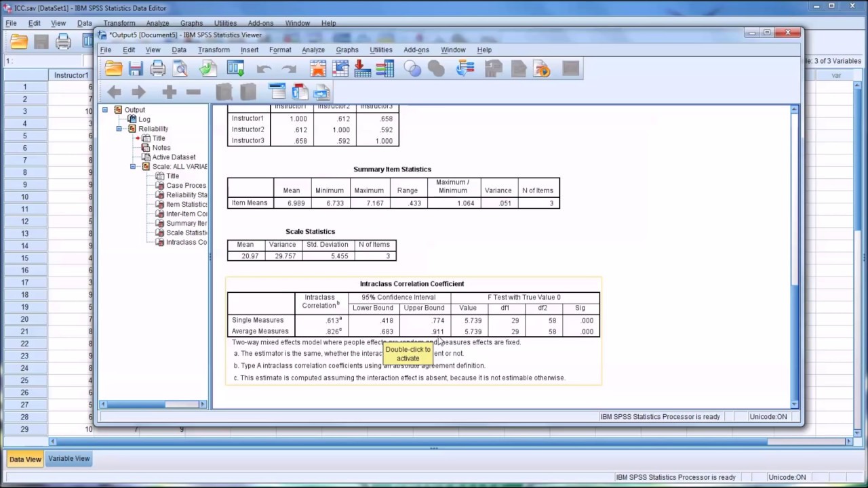The width and height of the screenshot is (868, 488).
Task: Click the Run Script icon with play symbol
Action: point(541,68)
